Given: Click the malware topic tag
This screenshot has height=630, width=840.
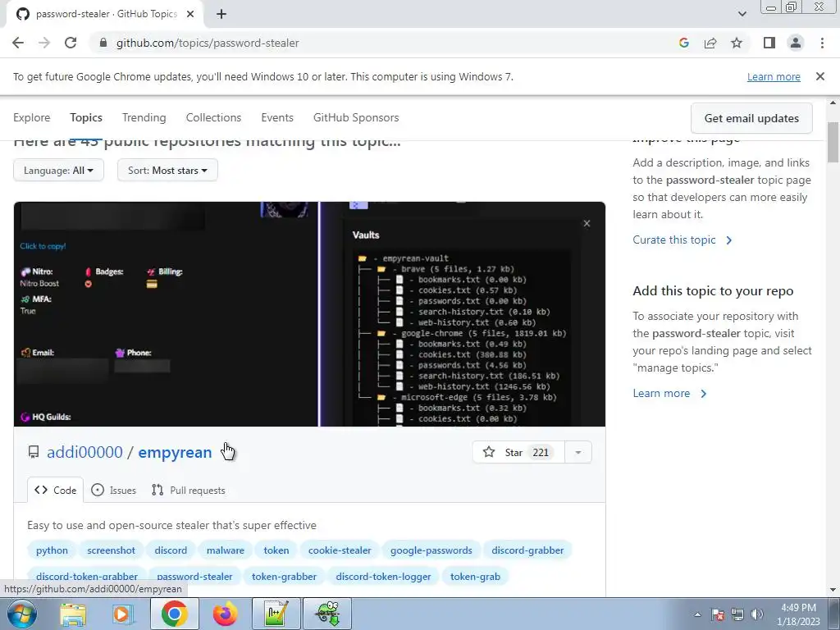Looking at the screenshot, I should (226, 550).
